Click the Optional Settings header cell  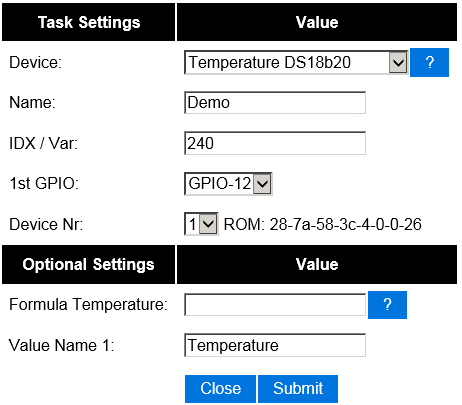[x=89, y=264]
